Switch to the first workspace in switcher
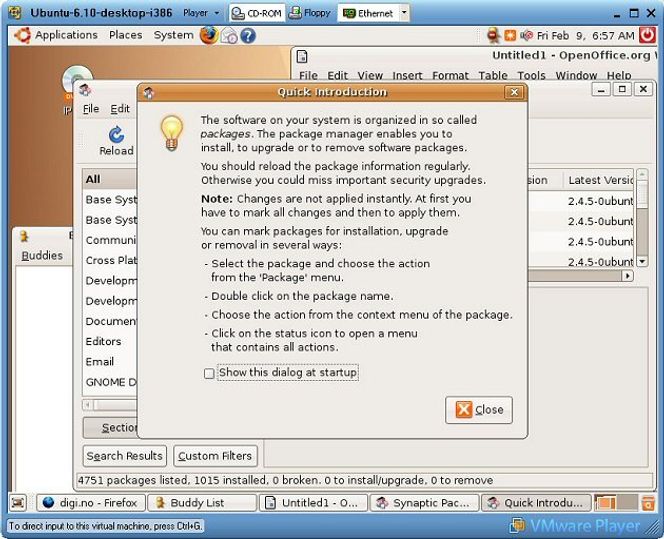The image size is (664, 539). (x=605, y=503)
